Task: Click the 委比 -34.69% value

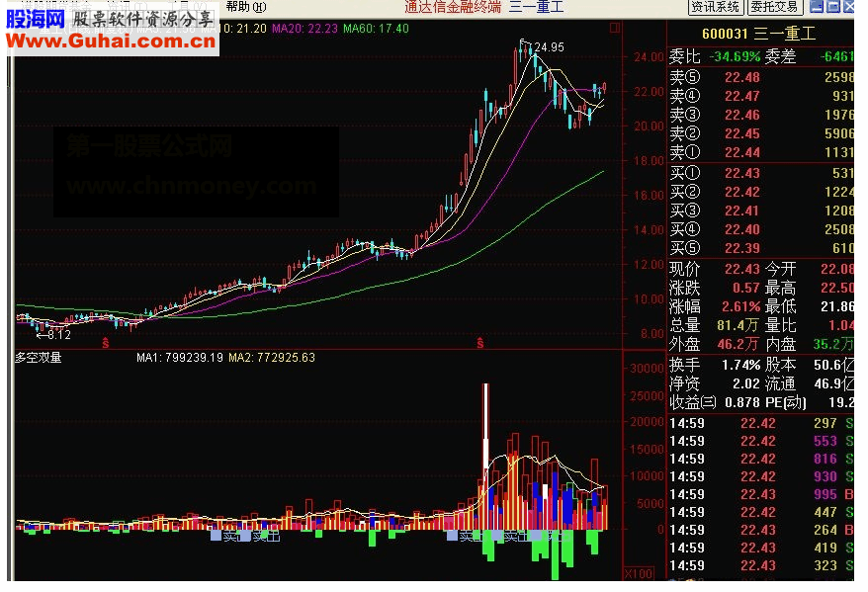Action: click(735, 56)
